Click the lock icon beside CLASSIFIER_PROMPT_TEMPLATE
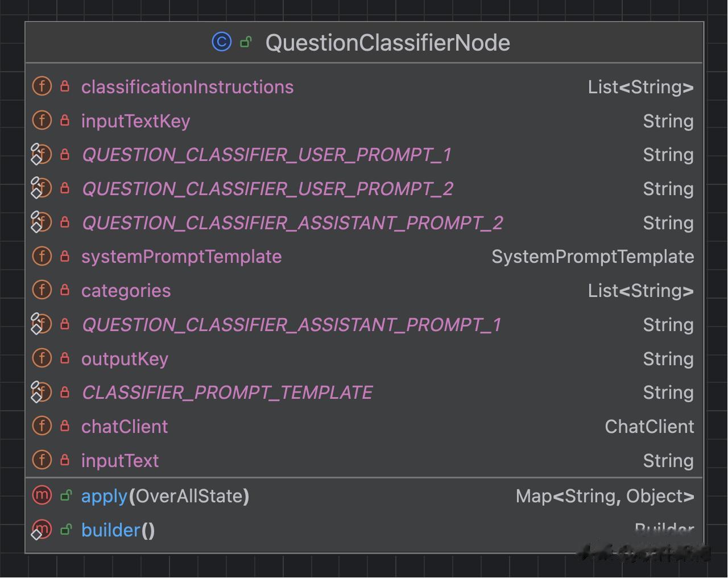Viewport: 728px width, 578px height. point(65,392)
